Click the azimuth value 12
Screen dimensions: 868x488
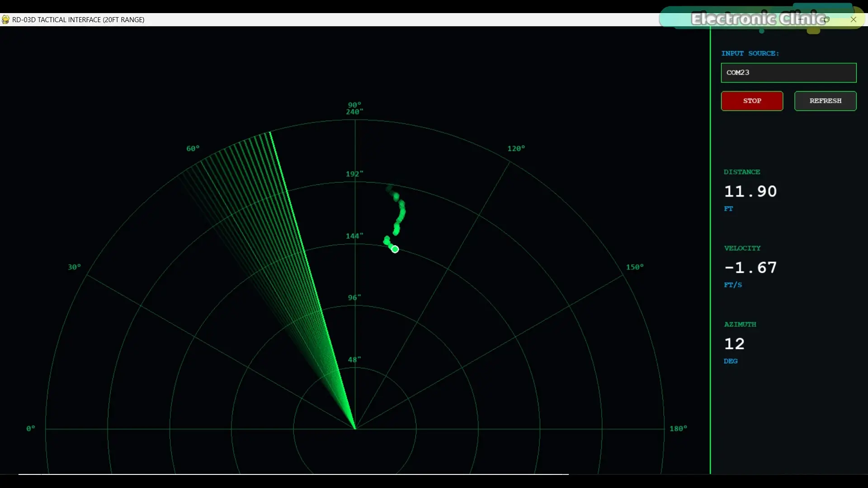coord(734,344)
